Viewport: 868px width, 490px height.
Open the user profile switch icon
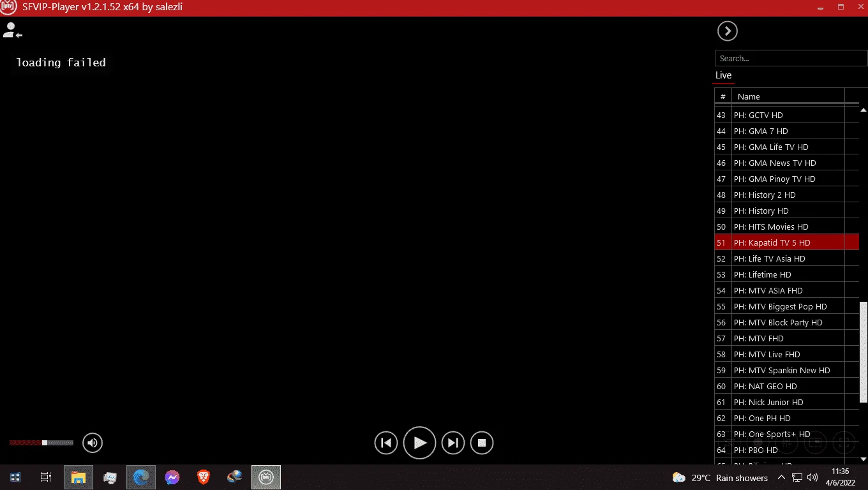[x=12, y=30]
